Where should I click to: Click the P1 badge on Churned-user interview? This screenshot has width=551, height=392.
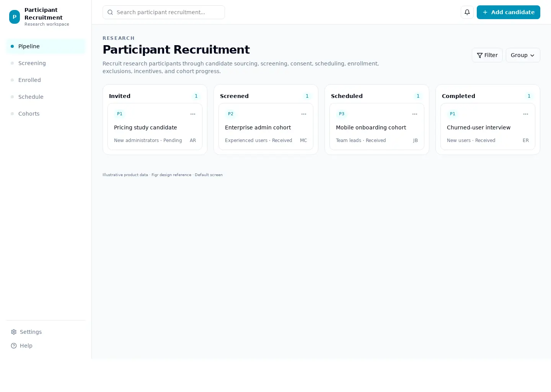[x=453, y=114]
